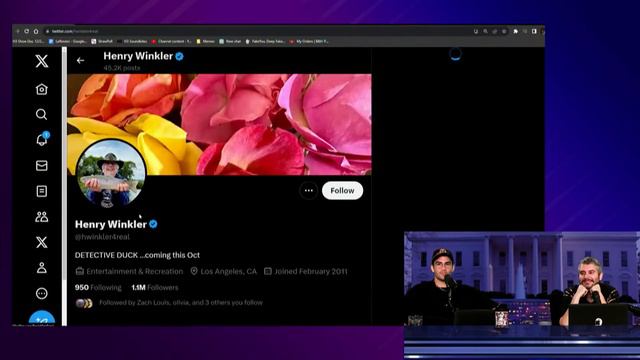640x360 pixels.
Task: Open the three-dot profile options menu
Action: pos(309,191)
